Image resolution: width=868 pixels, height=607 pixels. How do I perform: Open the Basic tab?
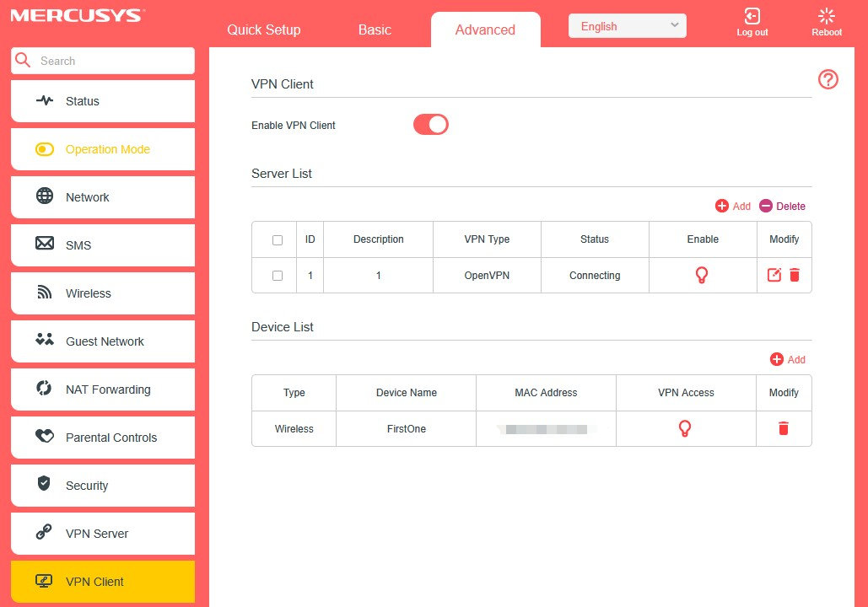tap(375, 30)
